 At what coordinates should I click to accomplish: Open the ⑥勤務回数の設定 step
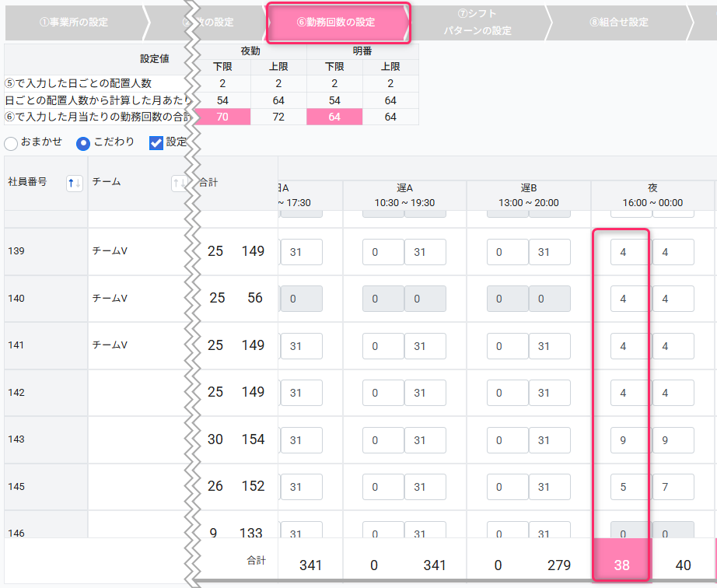tap(336, 23)
